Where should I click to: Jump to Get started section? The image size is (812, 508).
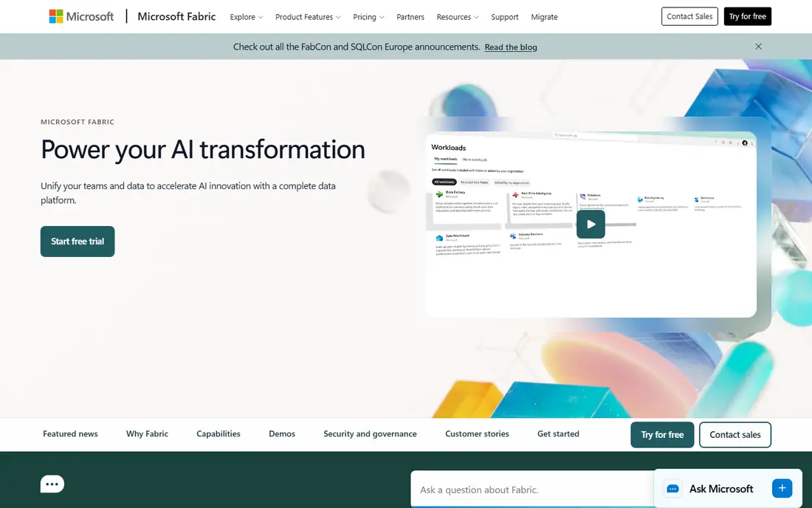click(x=558, y=434)
